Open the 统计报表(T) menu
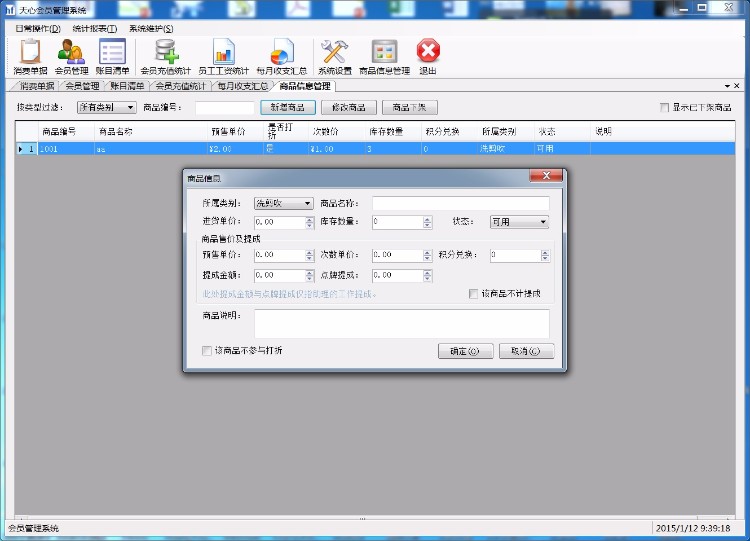Viewport: 750px width, 541px height. click(x=95, y=29)
